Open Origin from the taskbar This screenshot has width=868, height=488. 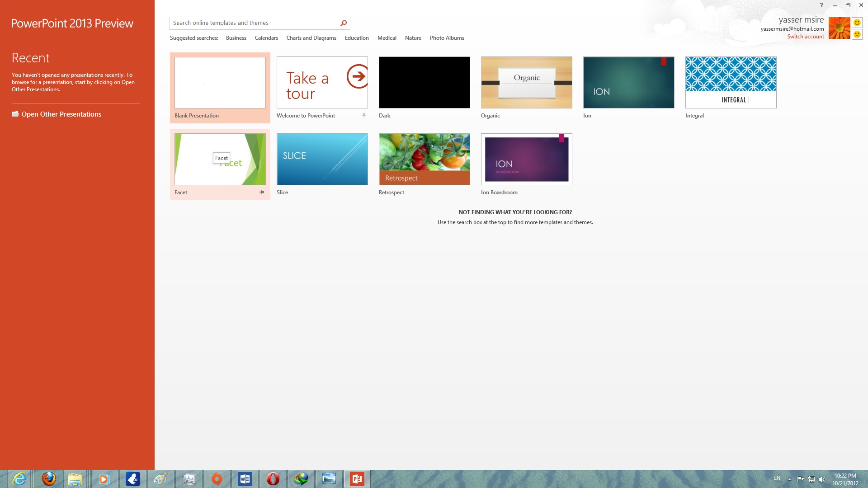tap(217, 479)
